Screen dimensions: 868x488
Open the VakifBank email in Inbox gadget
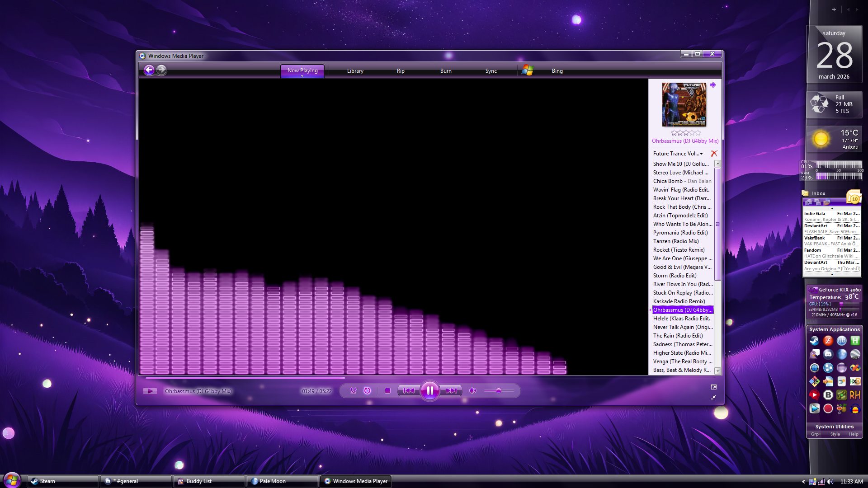(832, 241)
